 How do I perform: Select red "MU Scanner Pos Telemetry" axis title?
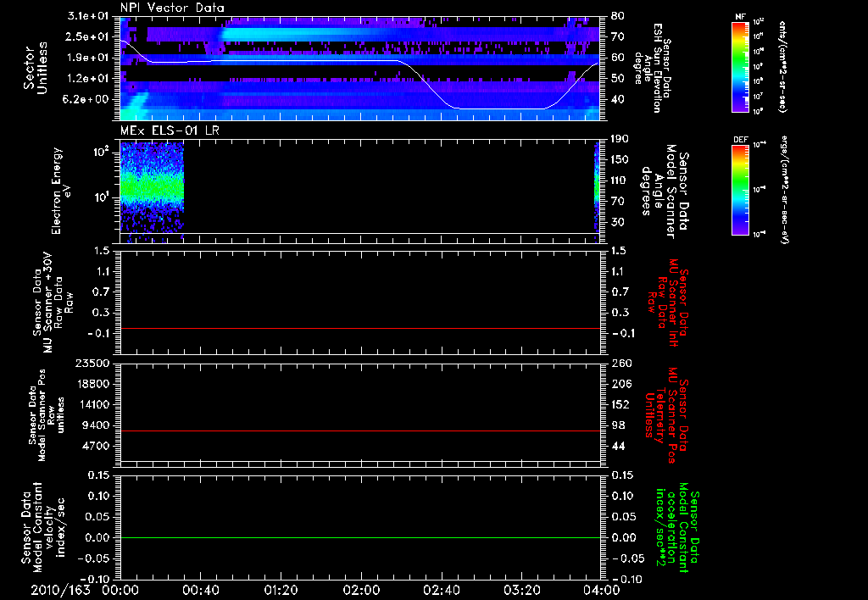(667, 415)
